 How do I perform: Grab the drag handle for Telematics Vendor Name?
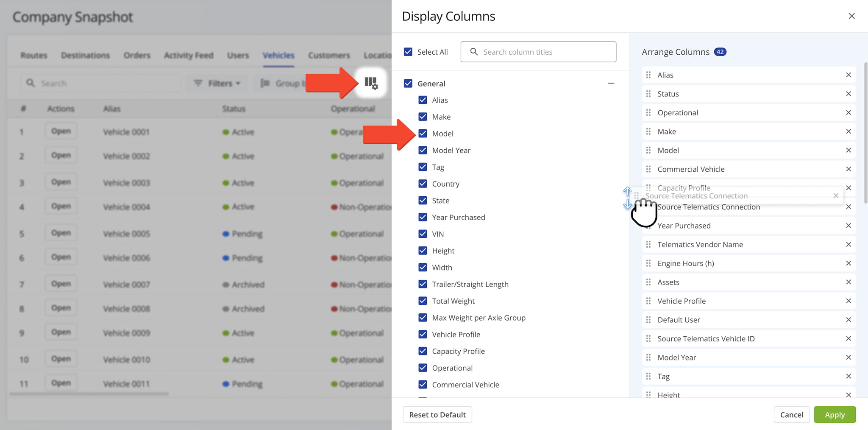pyautogui.click(x=648, y=244)
